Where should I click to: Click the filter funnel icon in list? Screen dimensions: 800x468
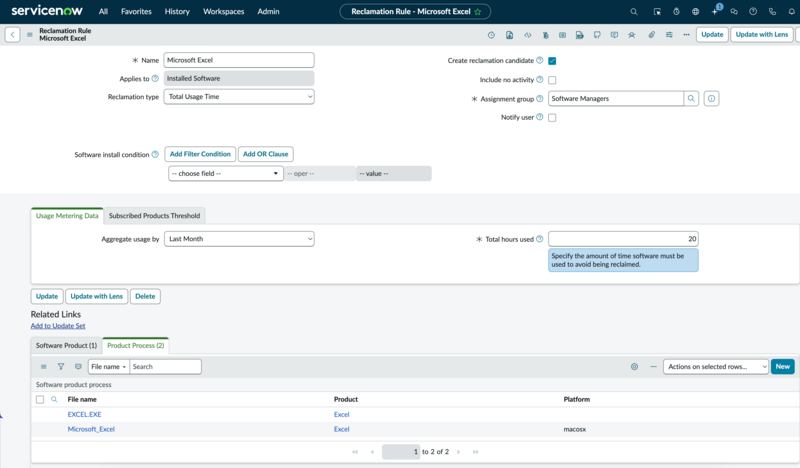(61, 366)
